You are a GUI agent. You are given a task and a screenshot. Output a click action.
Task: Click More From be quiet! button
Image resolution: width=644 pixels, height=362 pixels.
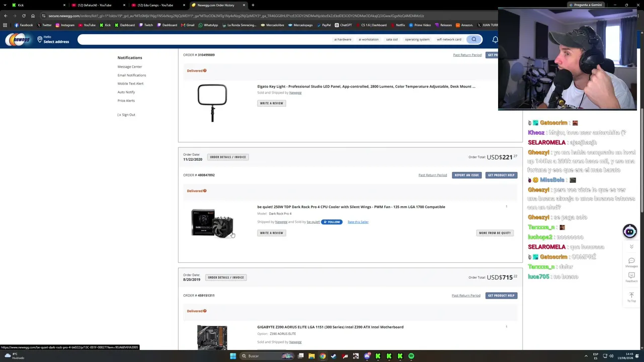(x=495, y=233)
